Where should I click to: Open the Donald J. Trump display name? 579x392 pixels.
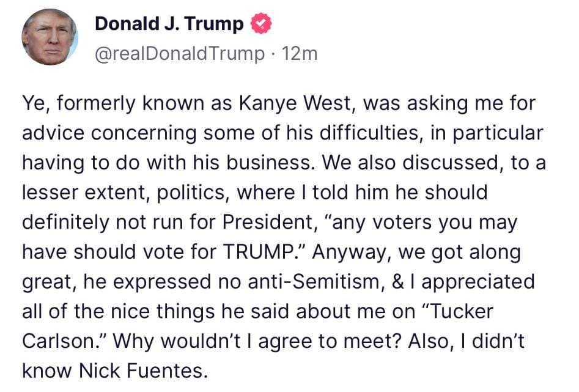[169, 24]
